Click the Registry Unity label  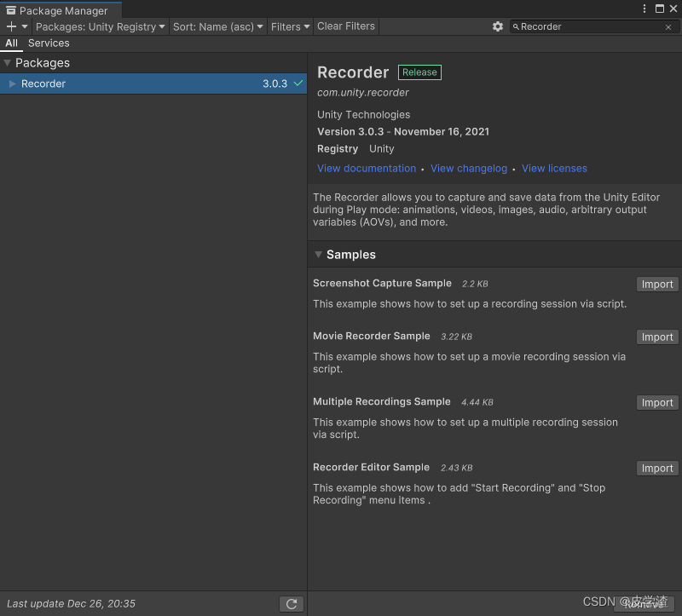pyautogui.click(x=355, y=148)
